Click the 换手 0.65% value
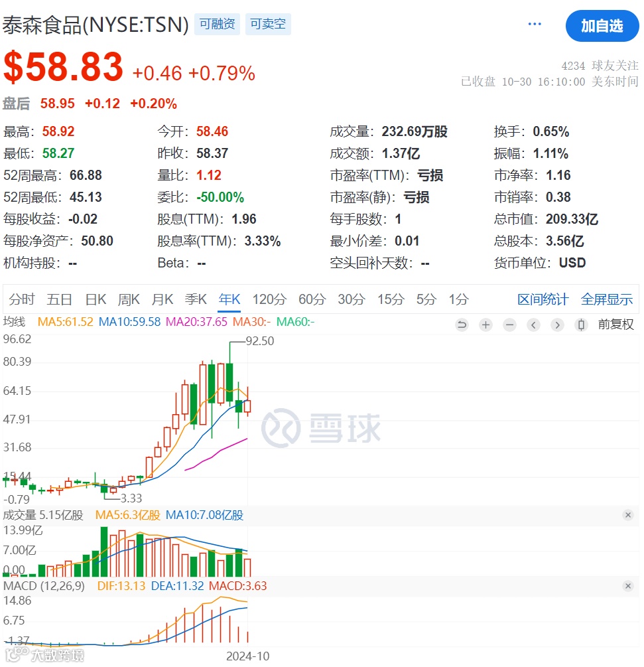 [x=551, y=131]
